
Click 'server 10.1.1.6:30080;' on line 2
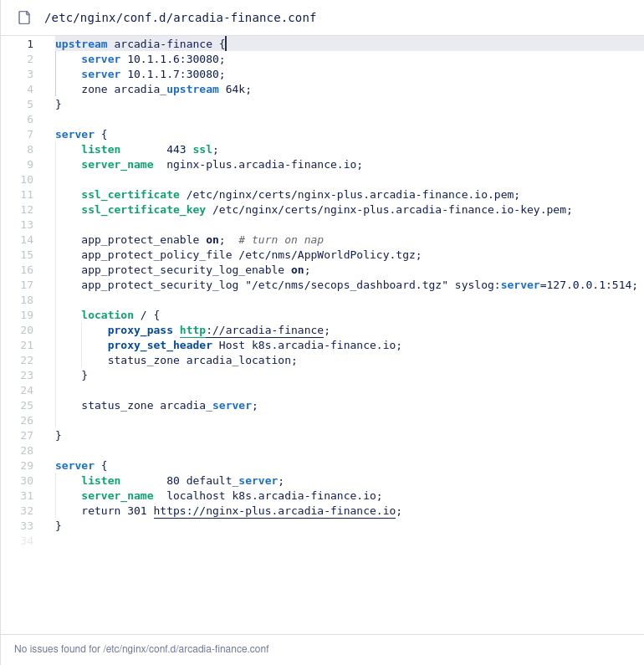(152, 59)
